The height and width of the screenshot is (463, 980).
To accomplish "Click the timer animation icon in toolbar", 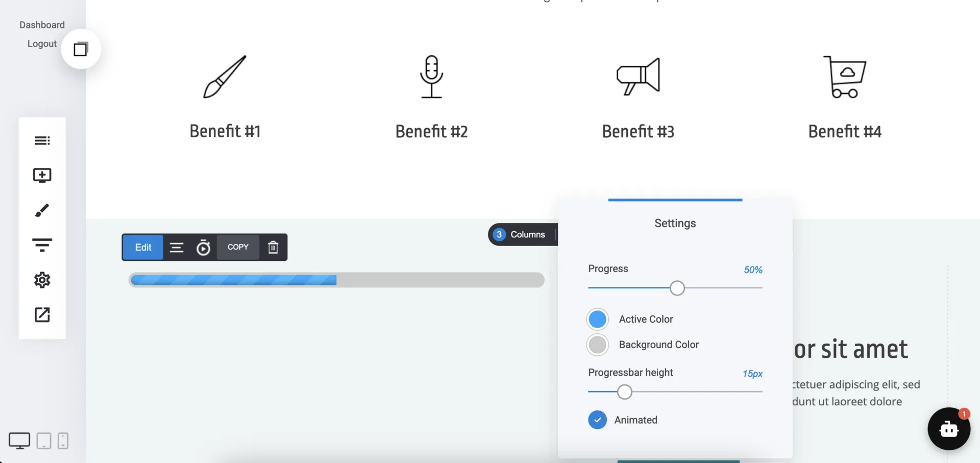I will click(x=203, y=248).
